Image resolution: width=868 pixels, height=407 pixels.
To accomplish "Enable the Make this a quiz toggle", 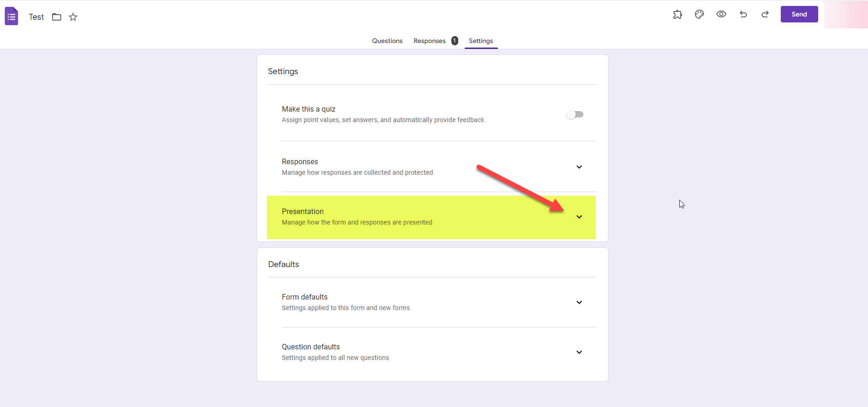I will 575,114.
